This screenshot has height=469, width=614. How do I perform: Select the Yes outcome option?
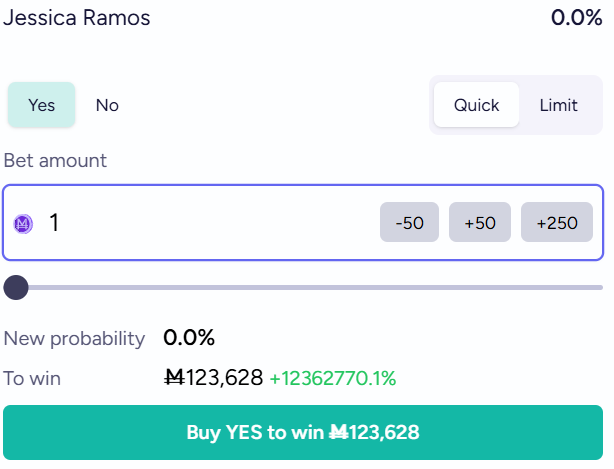(x=41, y=105)
